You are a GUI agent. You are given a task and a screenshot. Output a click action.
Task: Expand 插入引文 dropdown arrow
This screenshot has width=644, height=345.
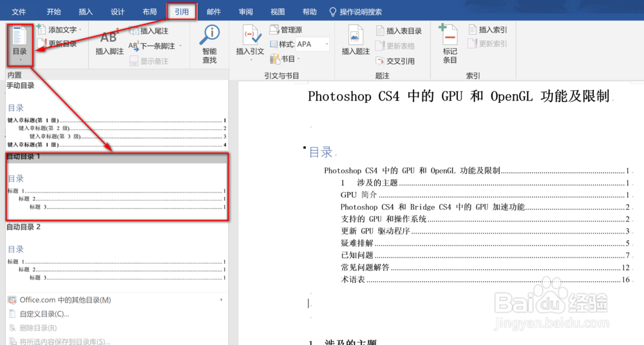coord(251,61)
